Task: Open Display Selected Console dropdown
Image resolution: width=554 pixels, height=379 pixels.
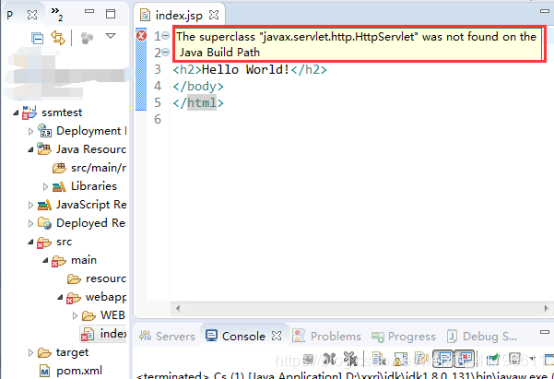Action: click(x=531, y=359)
